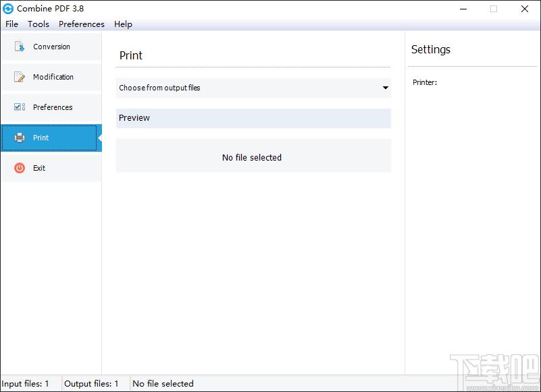Open the File menu
The image size is (541, 392).
click(x=11, y=24)
